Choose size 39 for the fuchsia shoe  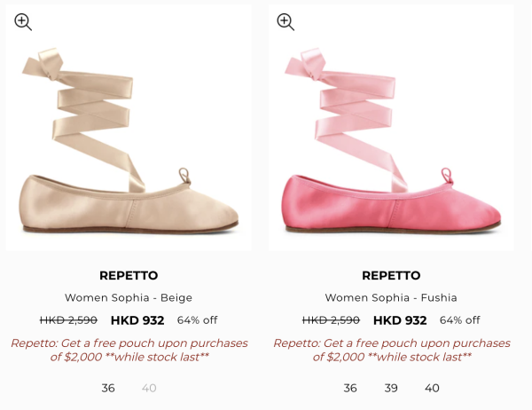(x=391, y=388)
